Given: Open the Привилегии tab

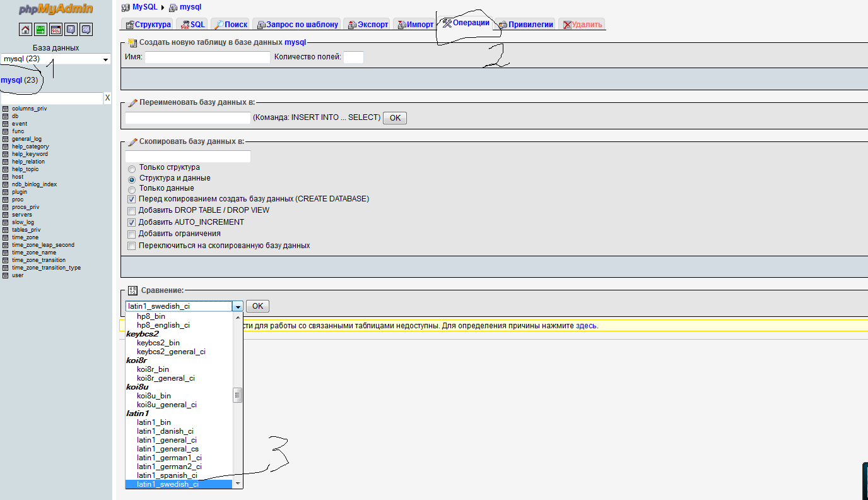Looking at the screenshot, I should click(525, 25).
